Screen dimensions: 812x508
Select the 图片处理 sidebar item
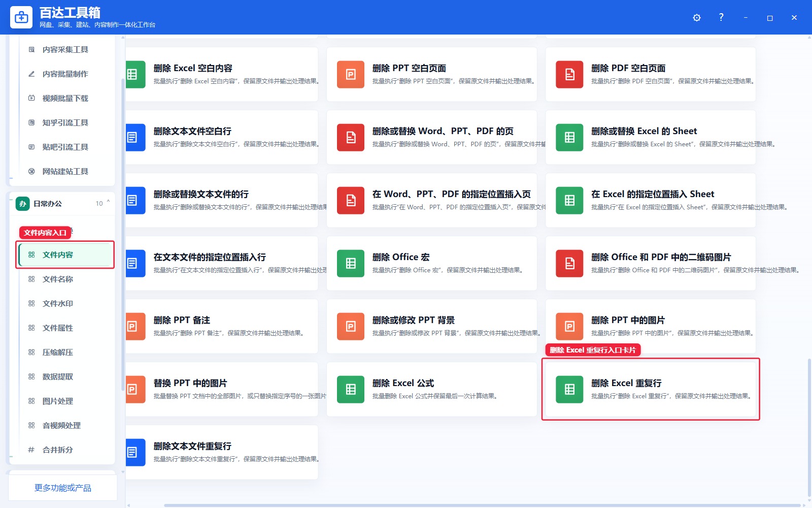65,401
